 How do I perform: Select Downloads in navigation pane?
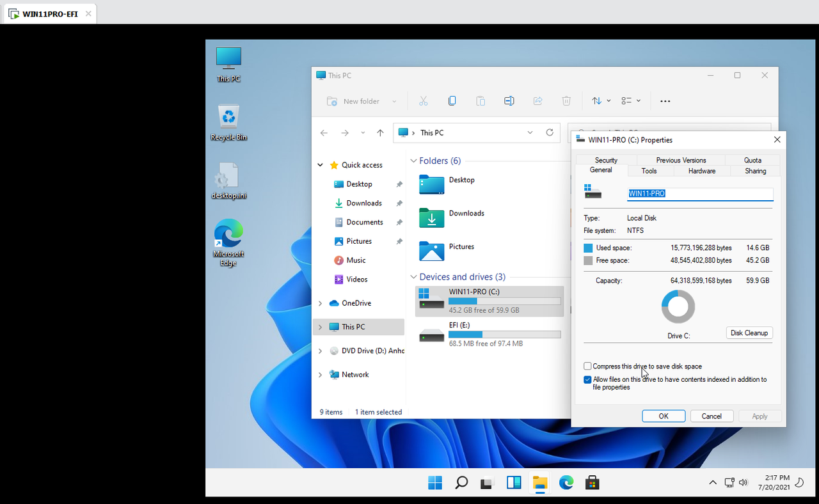click(x=364, y=203)
